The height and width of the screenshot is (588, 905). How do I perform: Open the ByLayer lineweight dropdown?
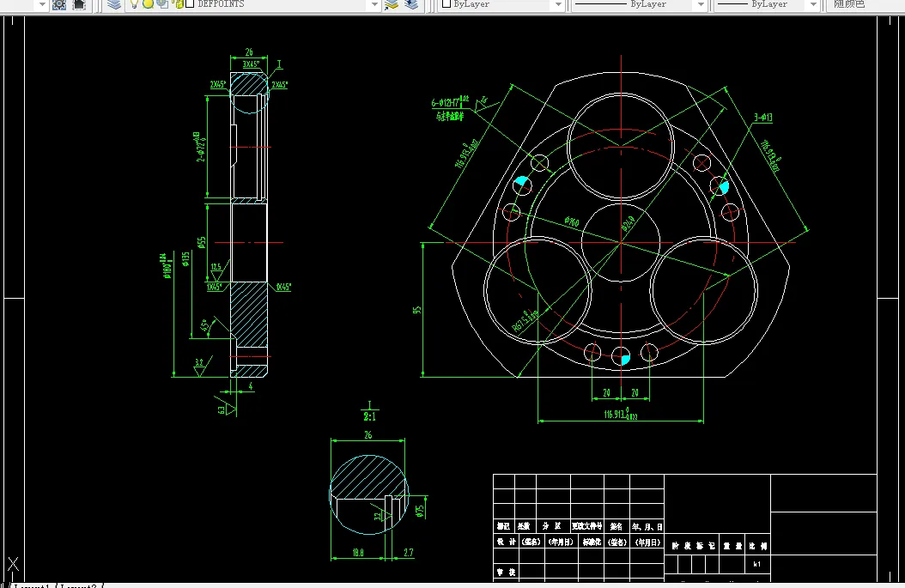(x=812, y=4)
